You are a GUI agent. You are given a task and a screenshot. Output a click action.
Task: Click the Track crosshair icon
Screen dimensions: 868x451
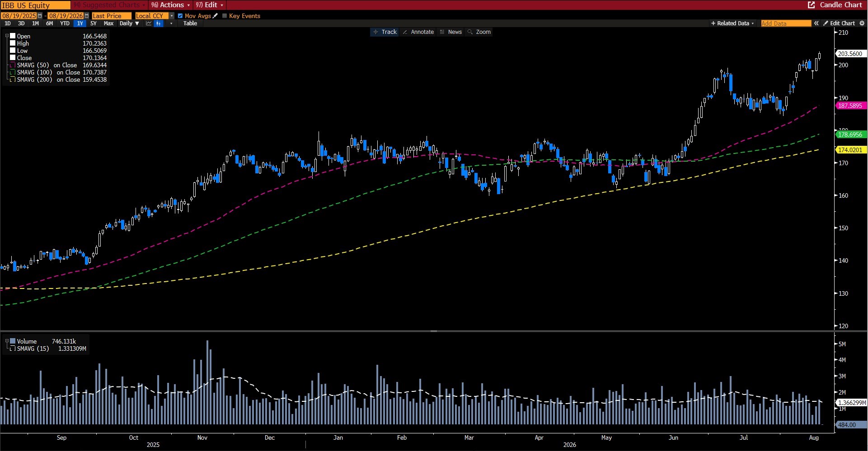[375, 32]
